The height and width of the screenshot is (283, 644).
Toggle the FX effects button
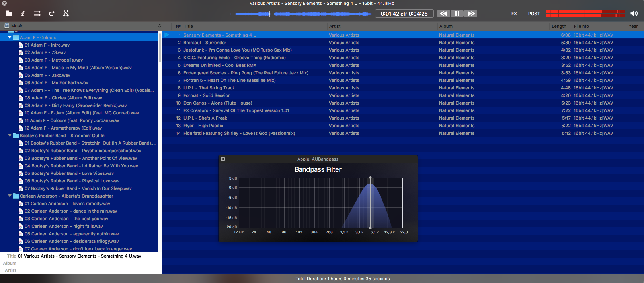coord(514,14)
